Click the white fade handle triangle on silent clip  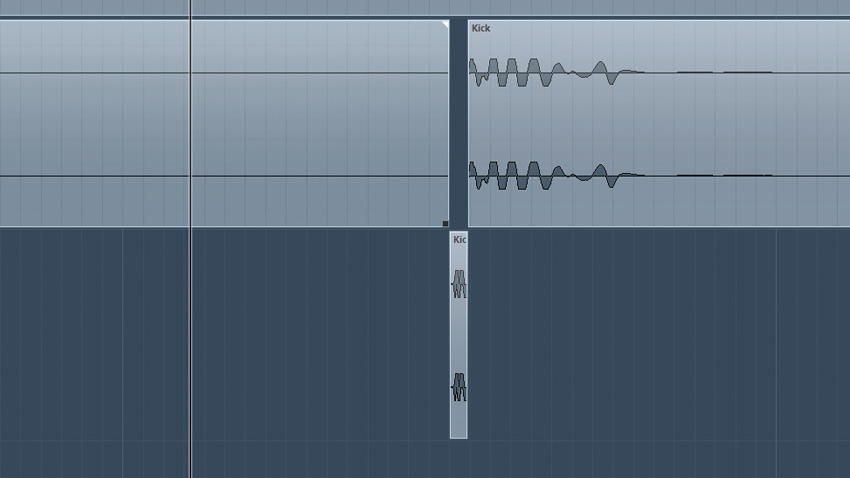pyautogui.click(x=446, y=24)
